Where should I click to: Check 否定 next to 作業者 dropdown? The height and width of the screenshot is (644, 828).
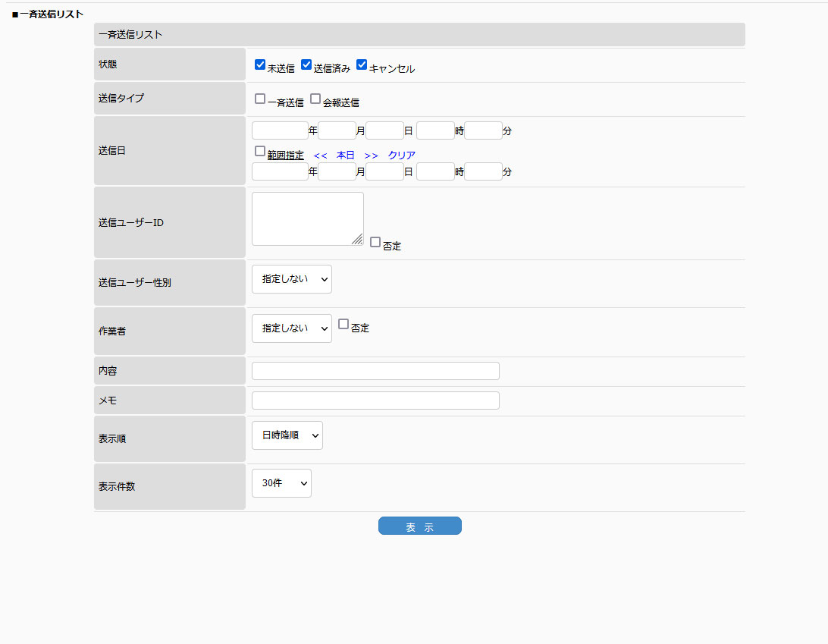343,324
